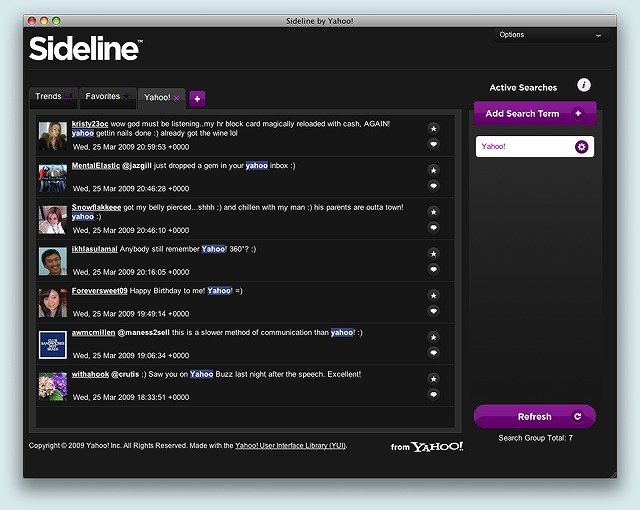
Task: Click Snowflakkeee profile picture
Action: pyautogui.click(x=53, y=220)
